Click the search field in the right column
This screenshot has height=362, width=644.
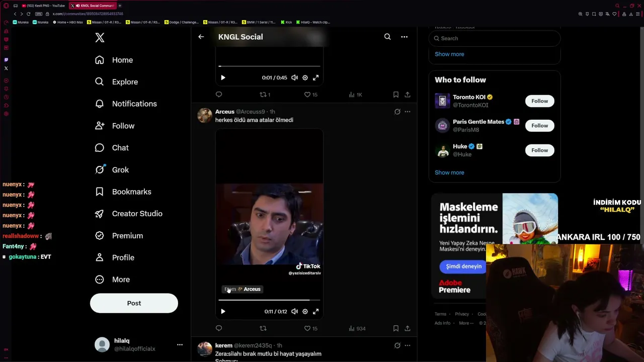tap(495, 38)
